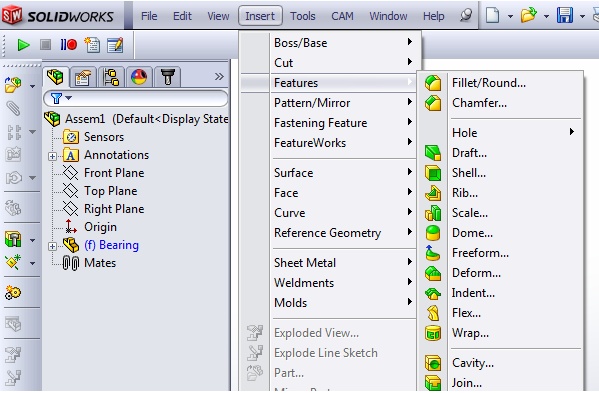Open the filter dropdown arrow in tree
Image resolution: width=599 pixels, height=393 pixels.
pos(69,98)
